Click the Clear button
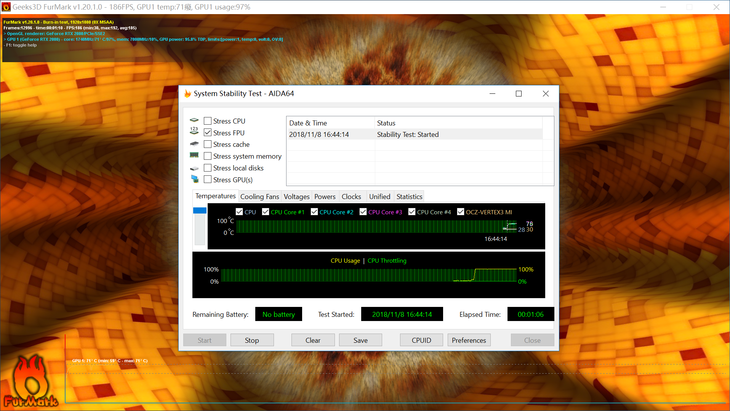 (313, 340)
